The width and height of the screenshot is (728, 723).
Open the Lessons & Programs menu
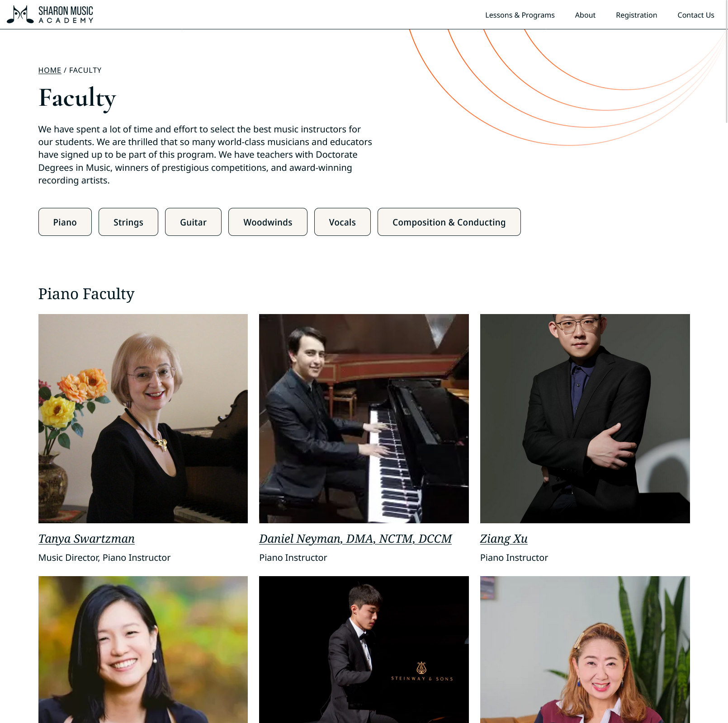[x=520, y=15]
